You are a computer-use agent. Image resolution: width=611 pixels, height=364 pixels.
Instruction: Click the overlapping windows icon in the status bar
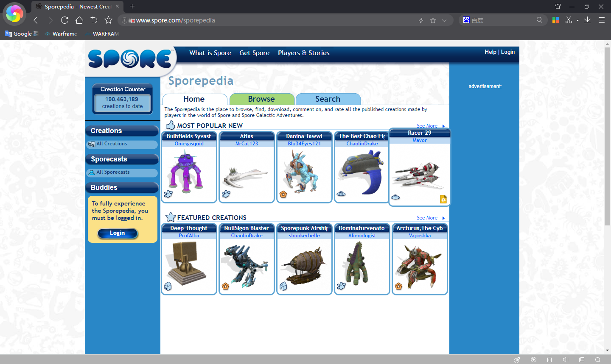(582, 360)
